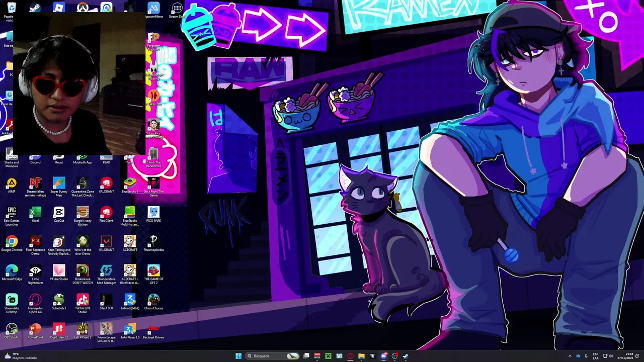Open the taskbar volume control
The width and height of the screenshot is (644, 362).
point(611,356)
